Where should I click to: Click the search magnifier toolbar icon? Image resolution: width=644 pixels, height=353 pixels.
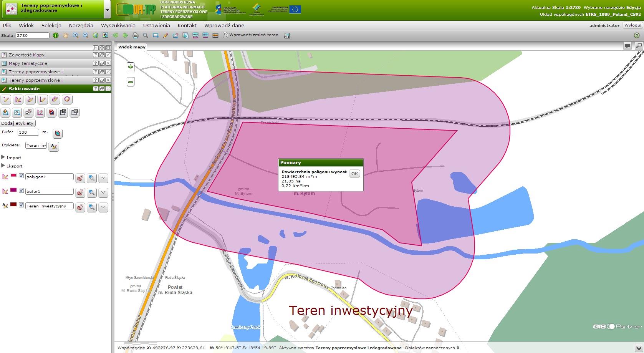(x=146, y=35)
